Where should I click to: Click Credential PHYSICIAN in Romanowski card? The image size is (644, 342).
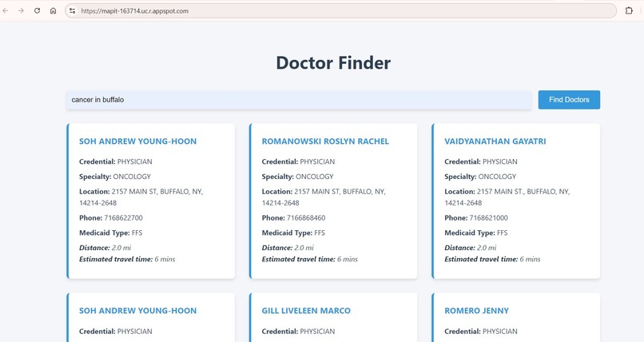pos(298,161)
